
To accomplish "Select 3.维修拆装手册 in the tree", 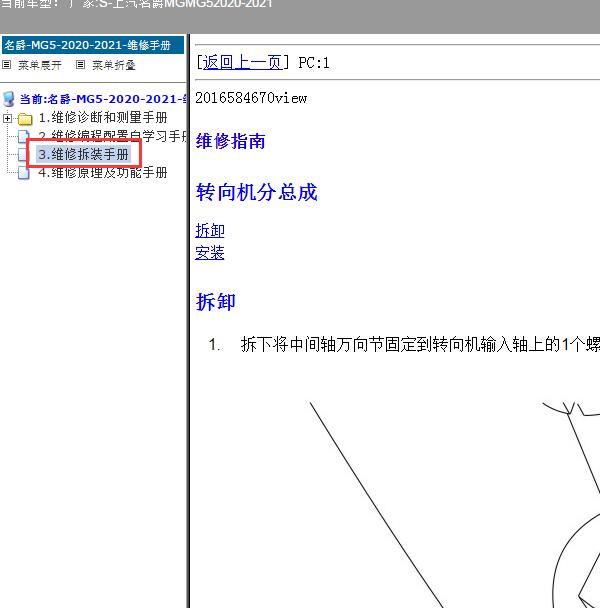I will pos(83,154).
